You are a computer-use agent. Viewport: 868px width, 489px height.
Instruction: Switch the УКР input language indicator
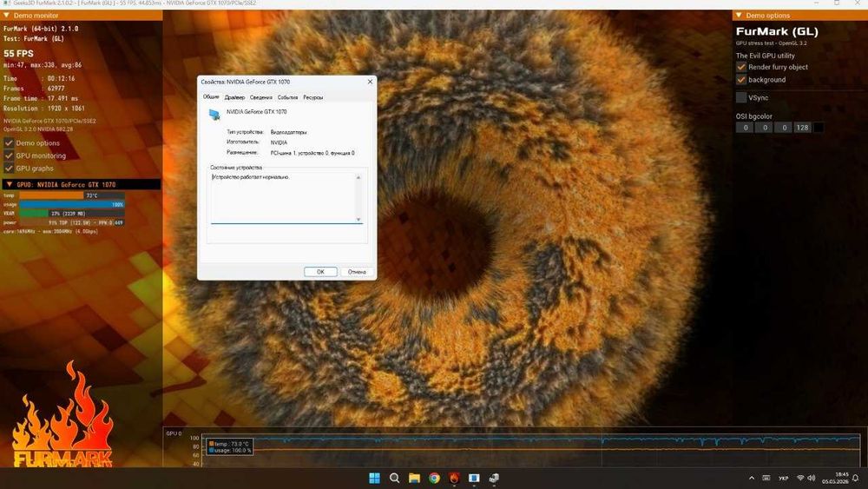coord(783,478)
